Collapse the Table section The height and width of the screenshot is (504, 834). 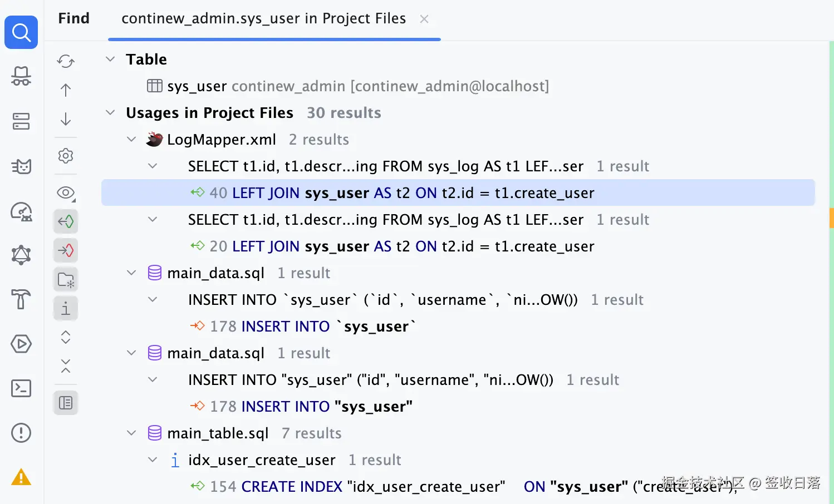click(110, 59)
